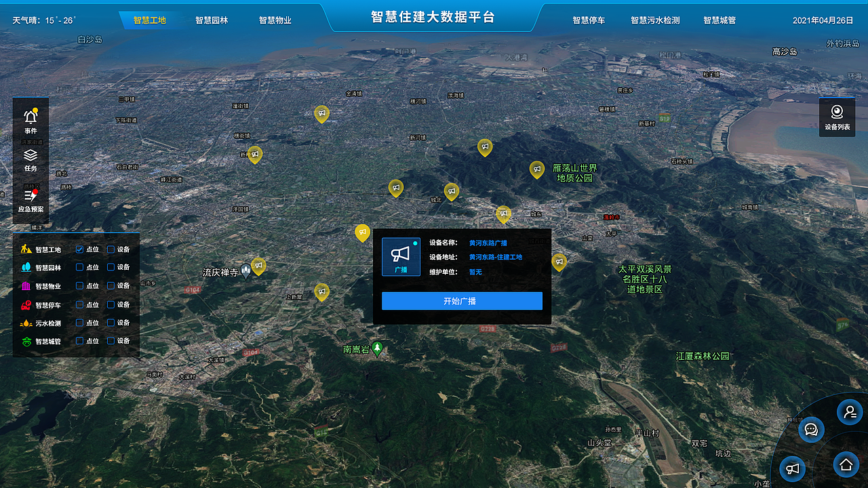868x488 pixels.
Task: Click the megaphone icon in radial menu
Action: click(791, 468)
